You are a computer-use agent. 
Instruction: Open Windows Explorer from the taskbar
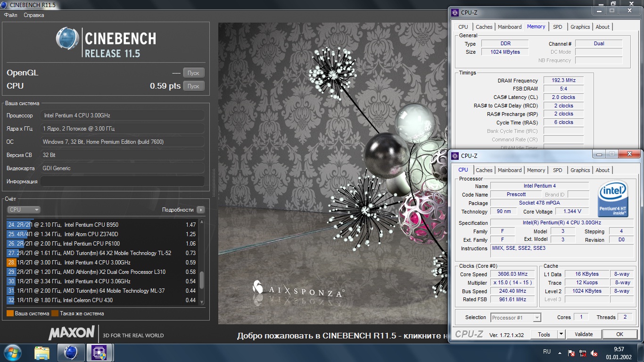pyautogui.click(x=42, y=353)
